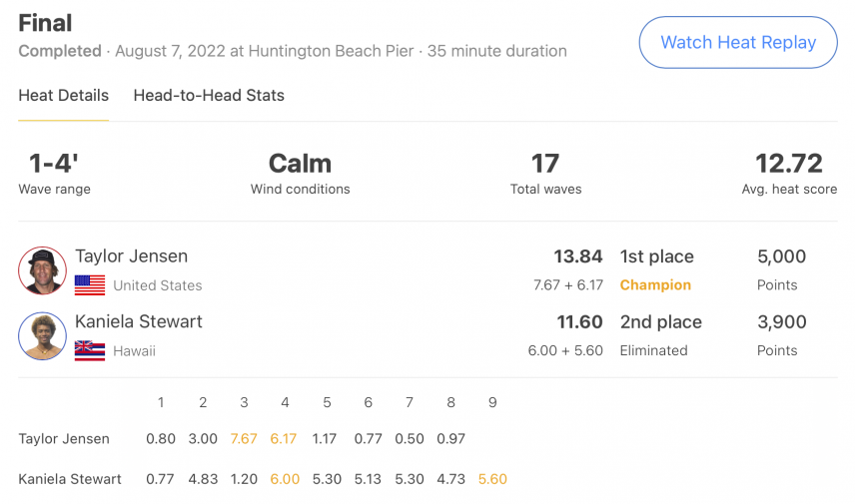The width and height of the screenshot is (855, 504).
Task: Select Taylor Jensen's 6.17 wave score
Action: click(x=284, y=438)
